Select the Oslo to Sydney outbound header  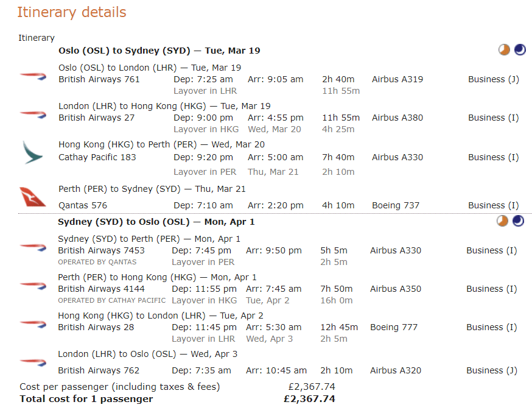click(159, 51)
